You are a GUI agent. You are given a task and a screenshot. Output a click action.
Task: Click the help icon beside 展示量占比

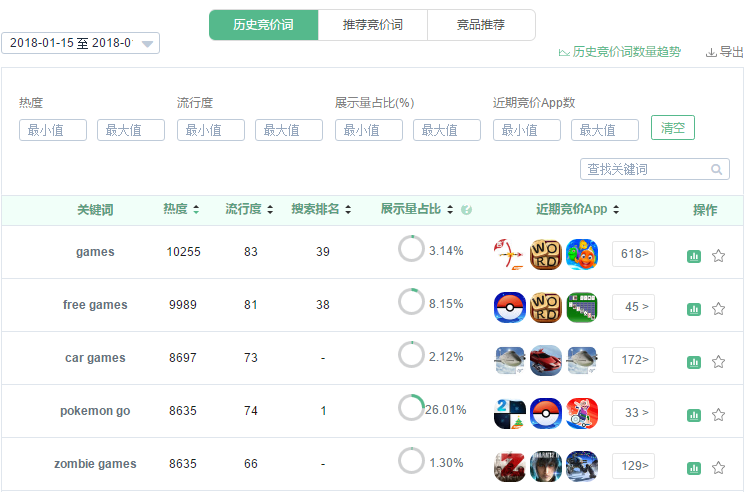tap(466, 210)
